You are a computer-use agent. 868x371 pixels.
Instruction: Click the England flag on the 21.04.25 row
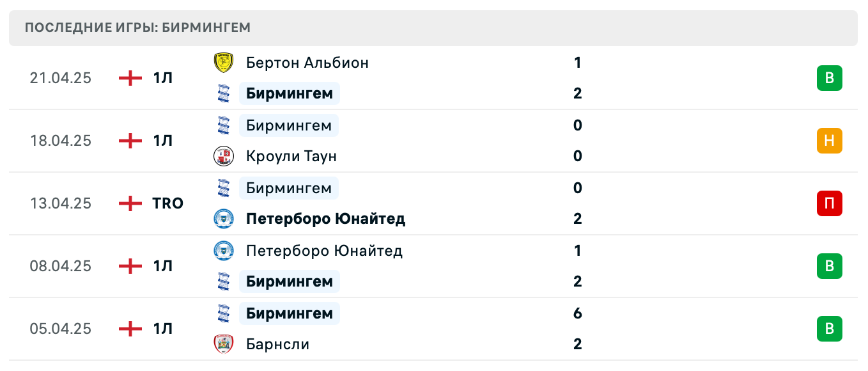(x=130, y=77)
